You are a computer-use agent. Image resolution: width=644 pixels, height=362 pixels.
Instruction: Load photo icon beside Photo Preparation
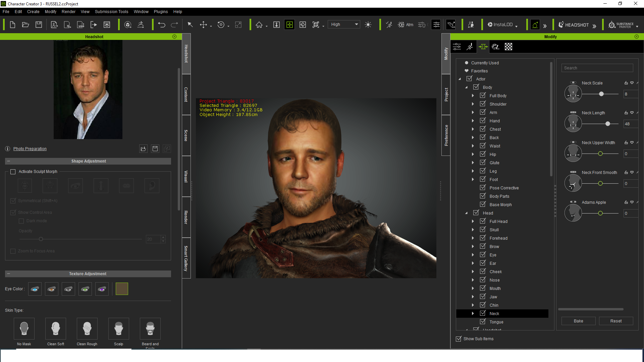143,148
